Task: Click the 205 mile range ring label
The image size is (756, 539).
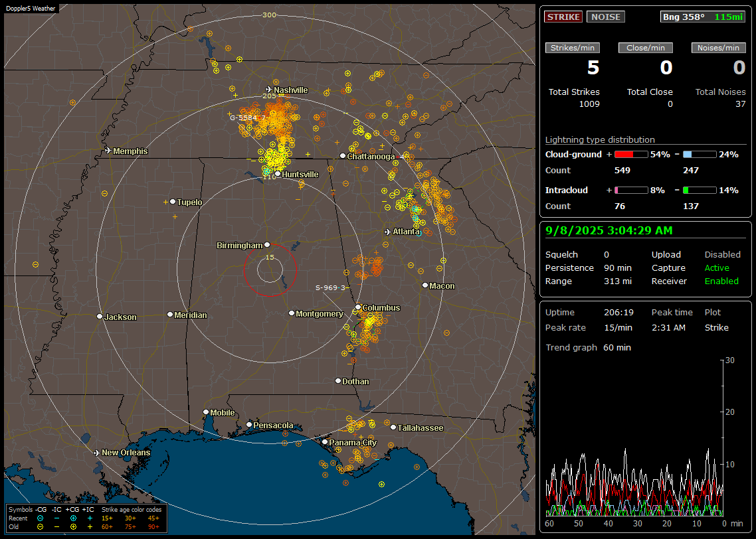Action: [270, 96]
